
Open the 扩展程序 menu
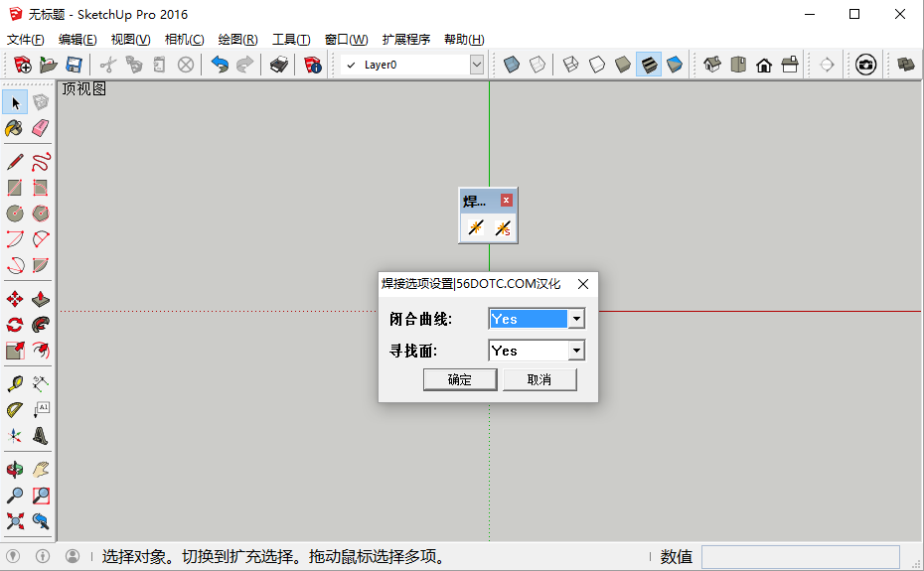(405, 40)
